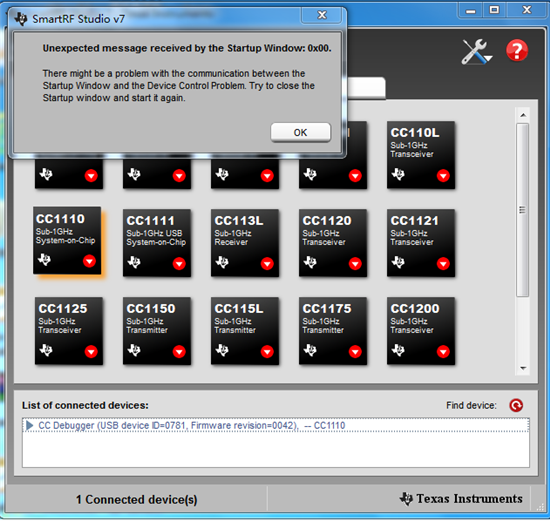Click the TI logo on the CC1150 tile

click(134, 350)
